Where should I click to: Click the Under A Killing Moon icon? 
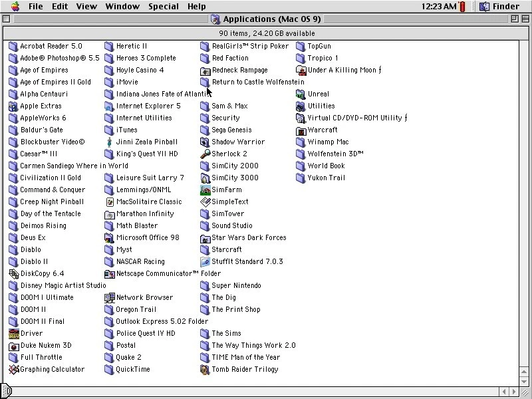coord(301,70)
